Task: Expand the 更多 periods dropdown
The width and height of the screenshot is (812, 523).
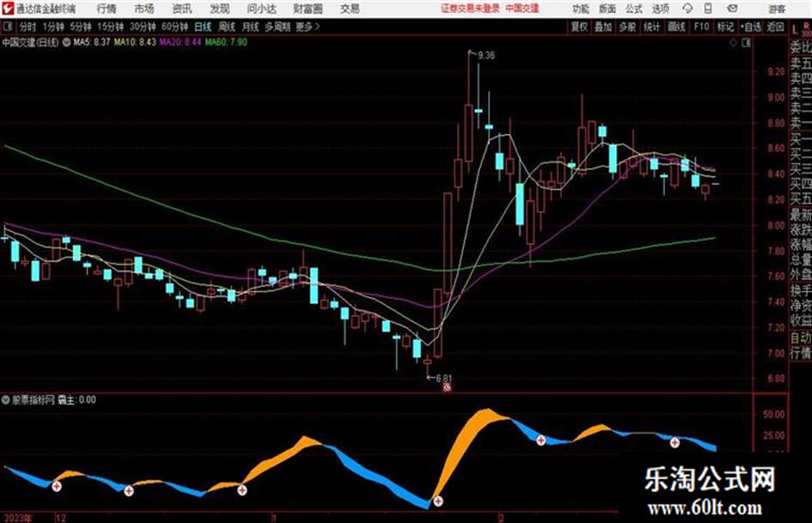Action: (x=308, y=27)
